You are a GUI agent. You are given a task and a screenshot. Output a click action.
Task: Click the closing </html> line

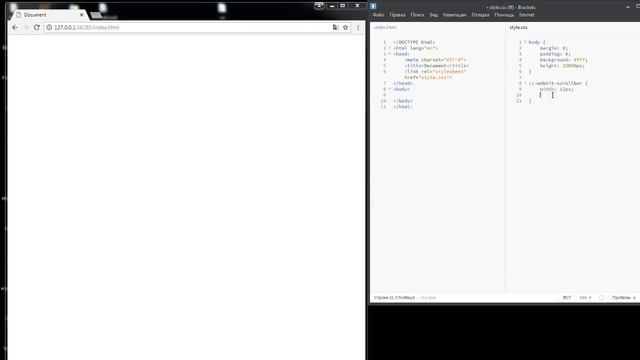[x=403, y=107]
